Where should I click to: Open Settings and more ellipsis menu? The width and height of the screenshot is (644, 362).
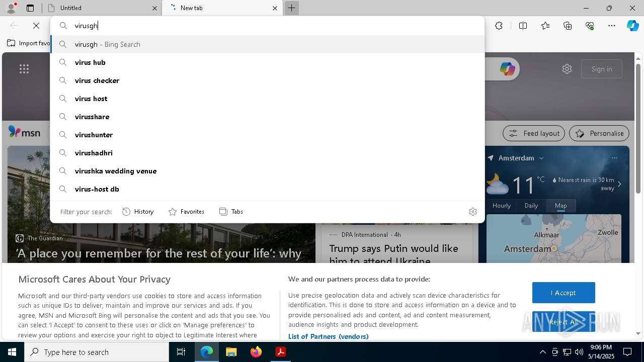tap(612, 26)
